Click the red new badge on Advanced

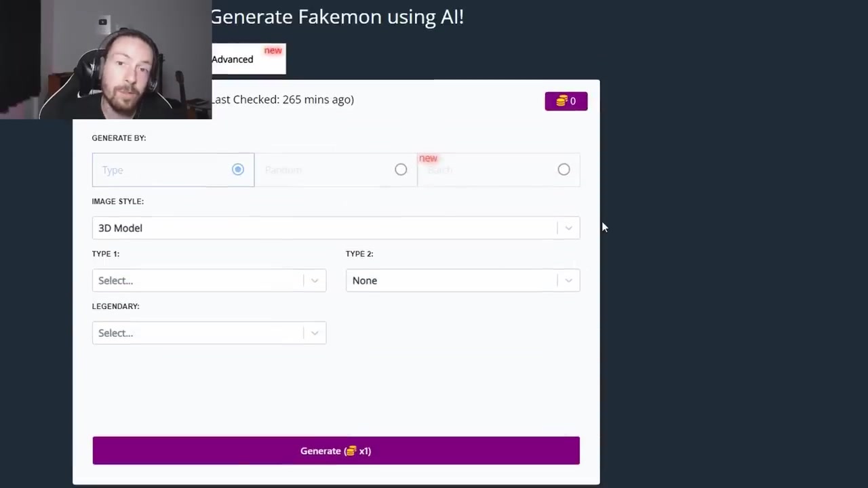273,50
